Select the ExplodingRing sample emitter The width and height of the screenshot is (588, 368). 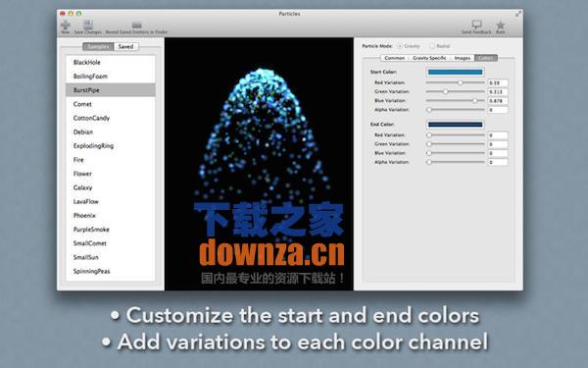pos(111,145)
